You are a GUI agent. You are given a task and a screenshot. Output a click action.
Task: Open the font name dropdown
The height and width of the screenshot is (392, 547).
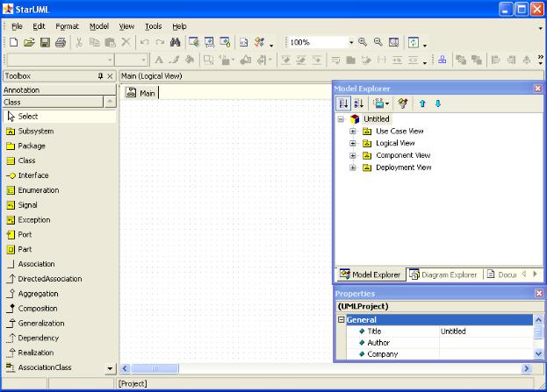[110, 61]
